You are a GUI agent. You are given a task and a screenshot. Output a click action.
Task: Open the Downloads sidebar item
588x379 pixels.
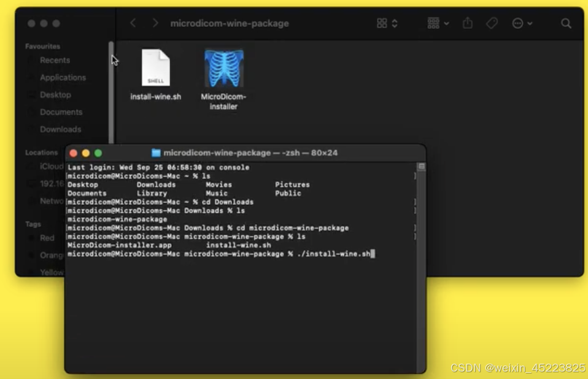tap(60, 129)
